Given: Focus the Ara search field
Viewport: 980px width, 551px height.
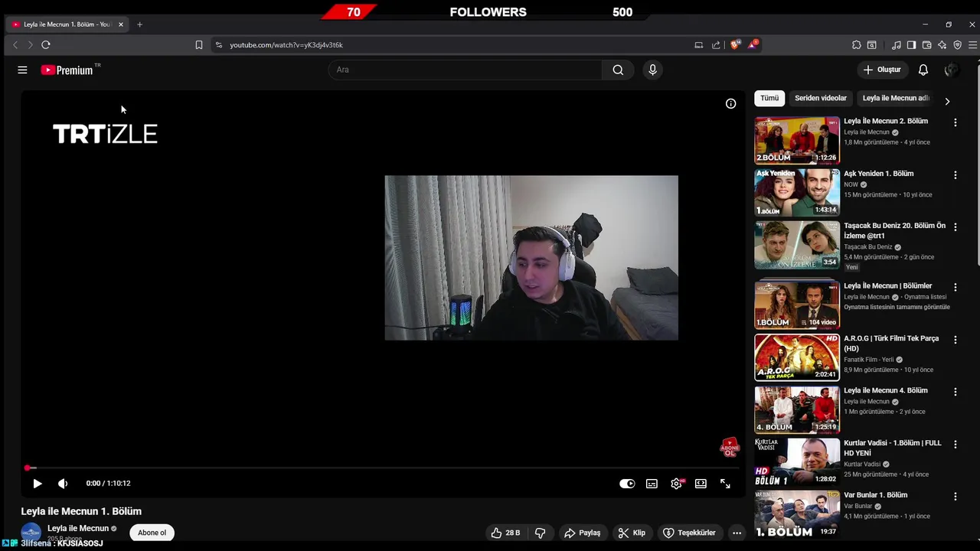Looking at the screenshot, I should click(465, 70).
